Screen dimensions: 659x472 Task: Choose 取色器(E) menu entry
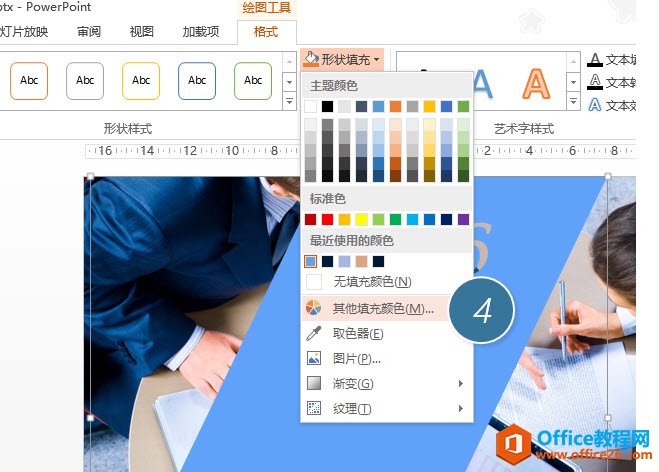click(387, 334)
